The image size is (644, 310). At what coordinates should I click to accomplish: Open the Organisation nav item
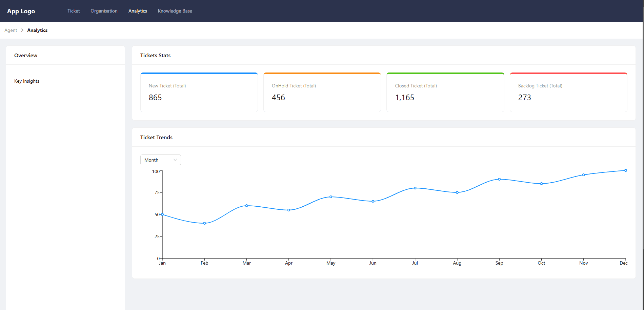click(104, 11)
